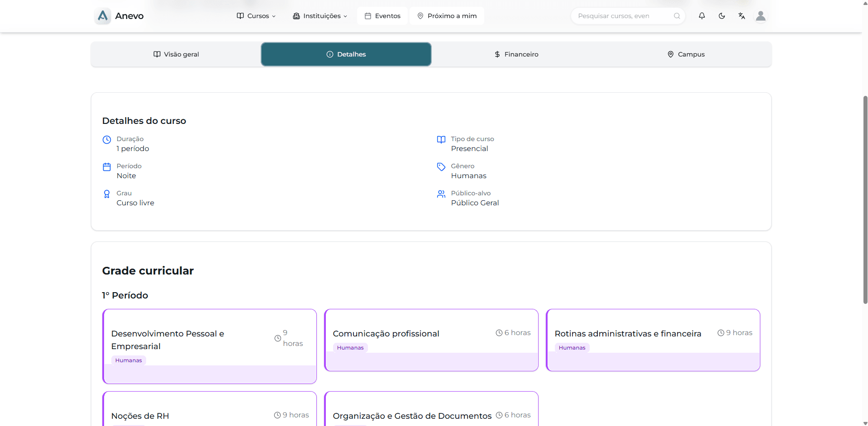
Task: Switch to the Financeiro tab
Action: point(516,54)
